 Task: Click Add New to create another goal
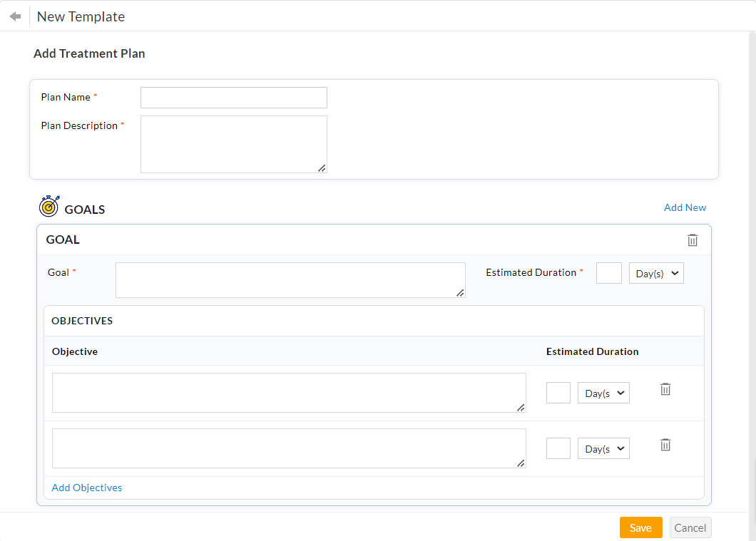tap(685, 207)
